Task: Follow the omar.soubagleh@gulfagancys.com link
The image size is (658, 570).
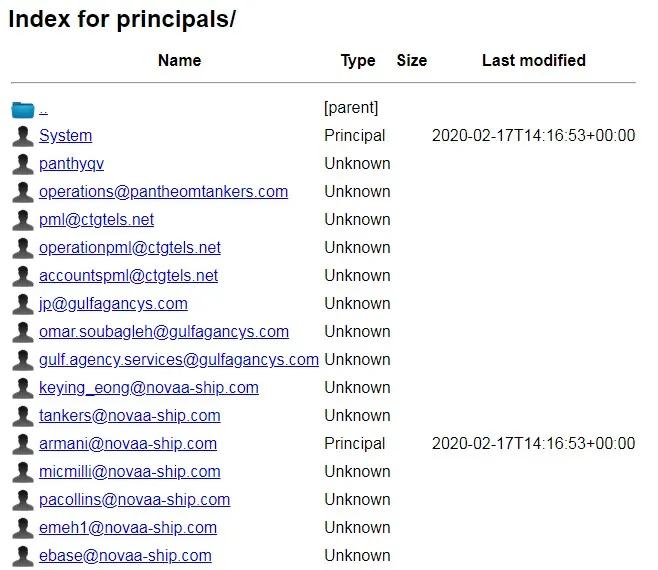Action: 164,332
